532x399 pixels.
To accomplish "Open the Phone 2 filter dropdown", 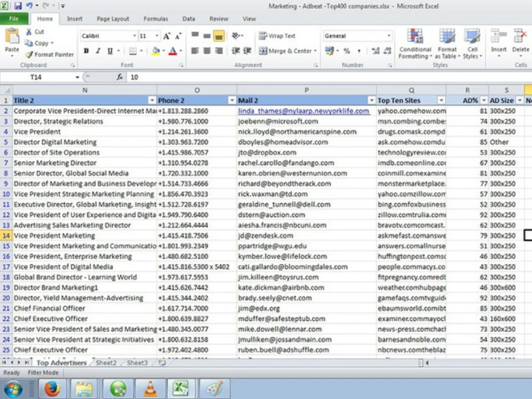I will click(x=232, y=101).
